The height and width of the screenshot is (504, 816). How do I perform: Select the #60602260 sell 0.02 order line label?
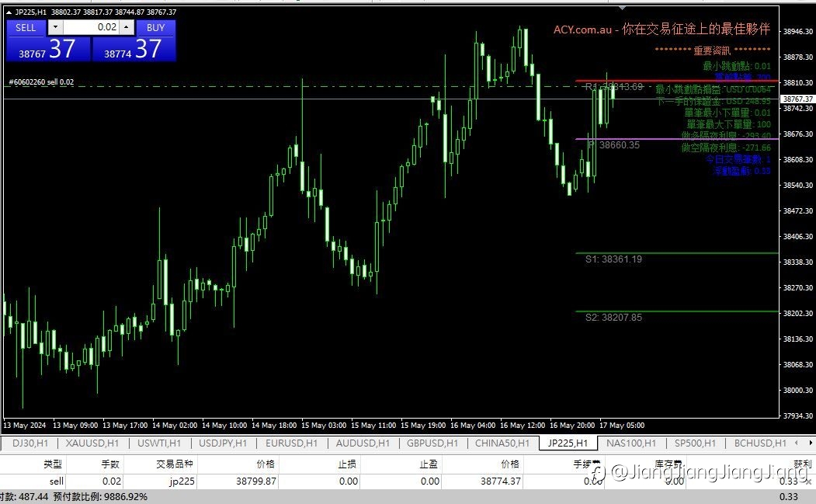pyautogui.click(x=42, y=82)
